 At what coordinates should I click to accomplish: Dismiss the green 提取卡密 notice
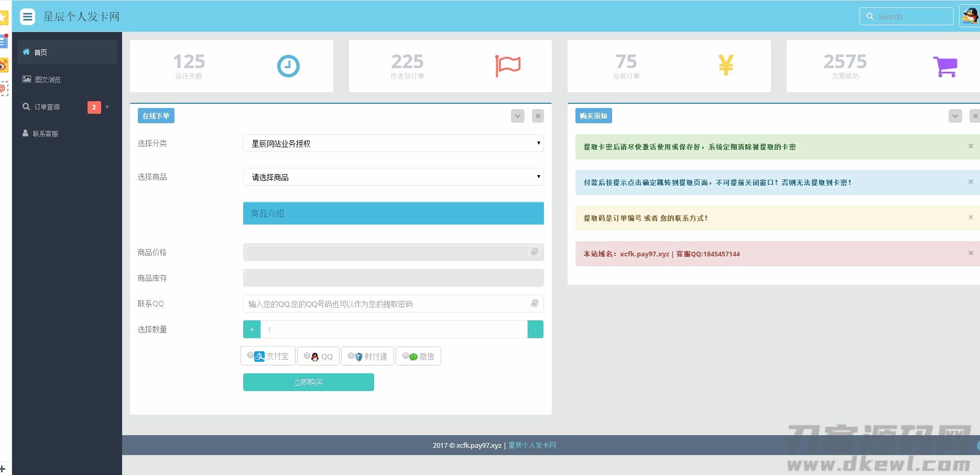pos(971,146)
